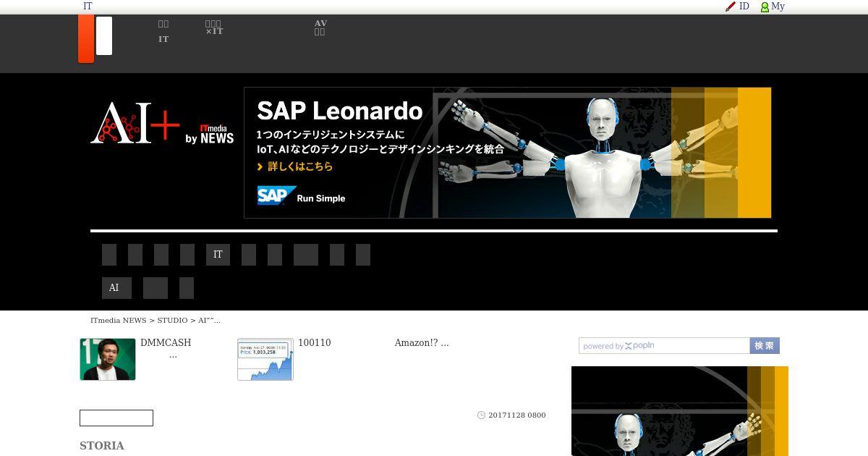Screen dimensions: 868x456
Task: Click the STORIA heading text
Action: point(102,446)
